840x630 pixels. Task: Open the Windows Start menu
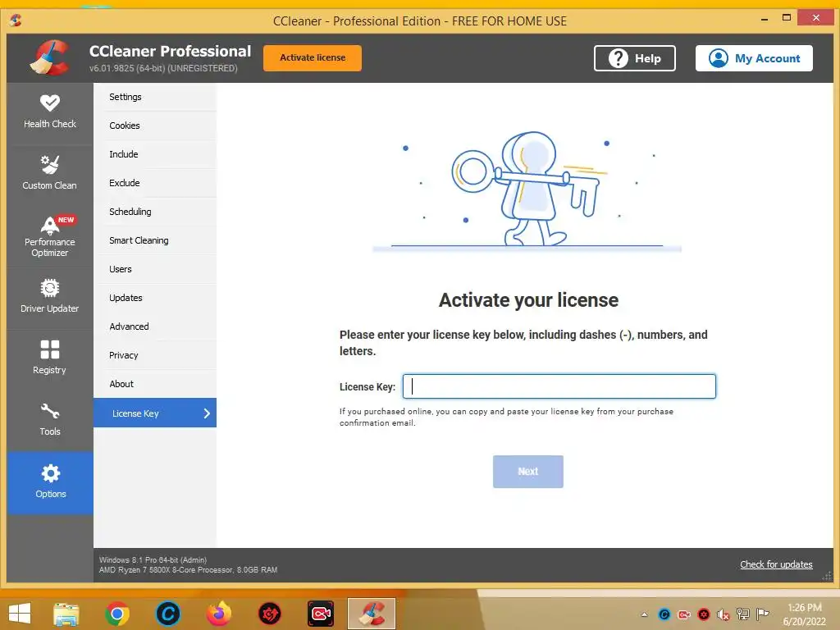point(20,614)
